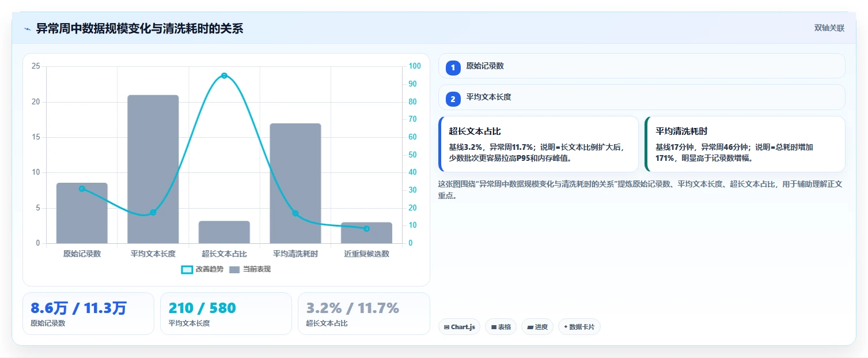The image size is (868, 358).
Task: Open the 超长文本占比 explanation card
Action: pyautogui.click(x=539, y=144)
